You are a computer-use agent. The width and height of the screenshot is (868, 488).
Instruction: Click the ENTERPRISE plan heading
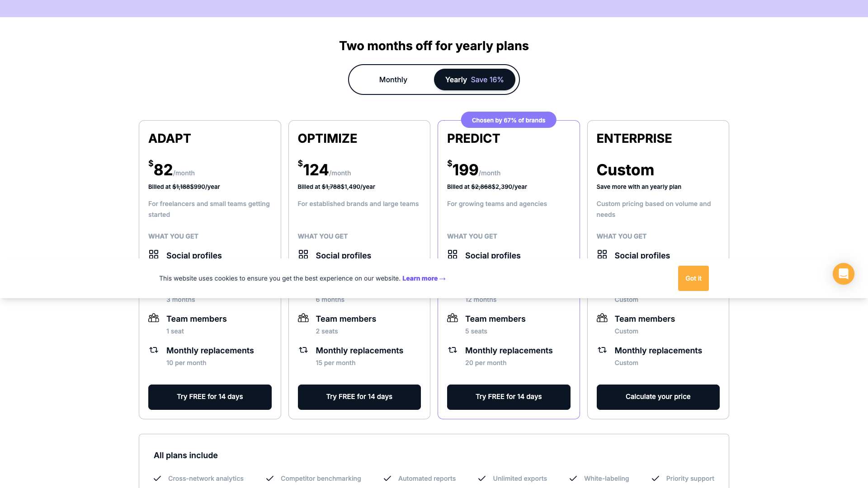[634, 139]
